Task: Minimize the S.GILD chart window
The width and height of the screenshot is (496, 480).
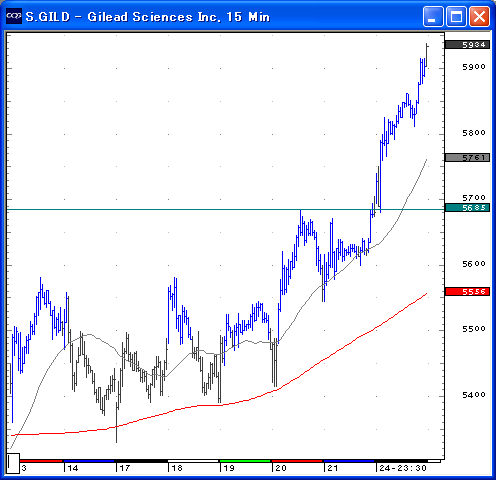Action: coord(433,16)
